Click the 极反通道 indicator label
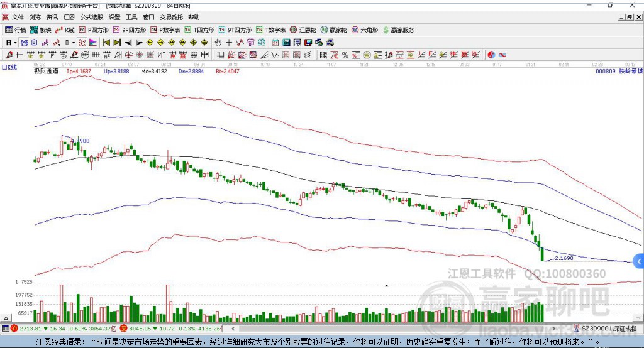This screenshot has width=644, height=348. click(46, 71)
